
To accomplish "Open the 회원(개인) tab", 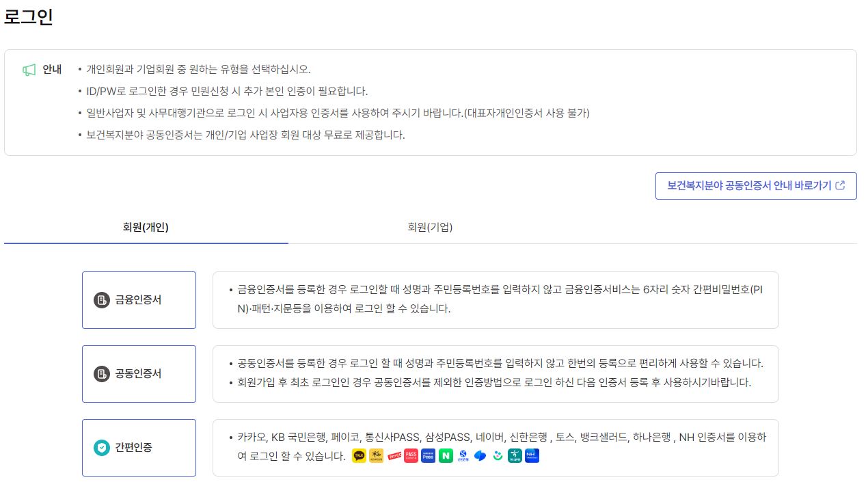I will (x=146, y=228).
